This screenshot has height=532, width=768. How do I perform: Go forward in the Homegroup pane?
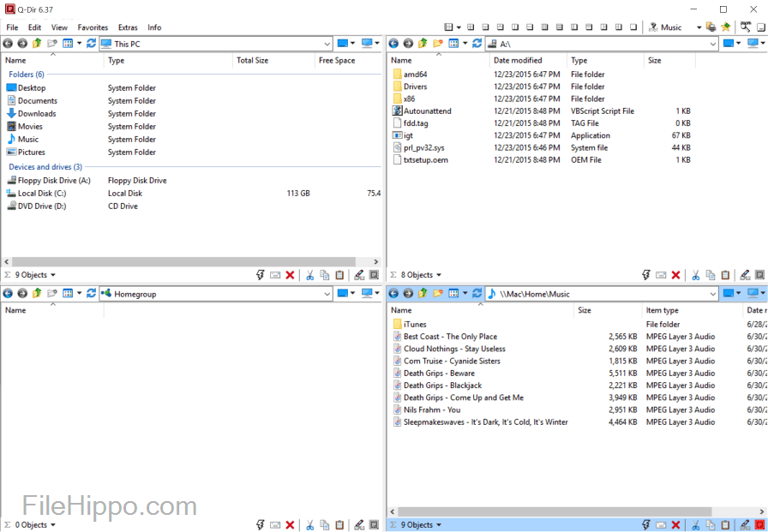click(22, 294)
